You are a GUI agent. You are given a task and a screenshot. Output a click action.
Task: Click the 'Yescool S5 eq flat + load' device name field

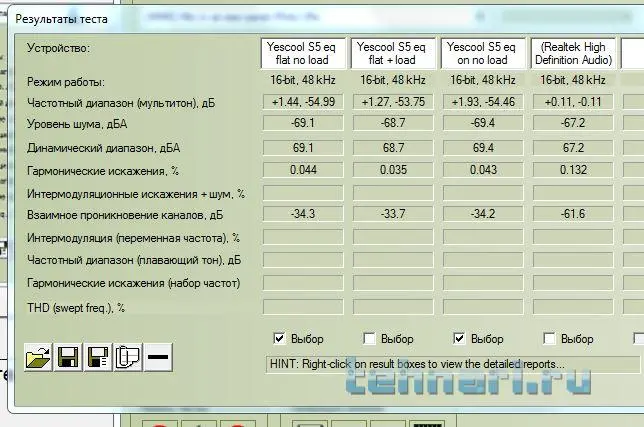[393, 53]
